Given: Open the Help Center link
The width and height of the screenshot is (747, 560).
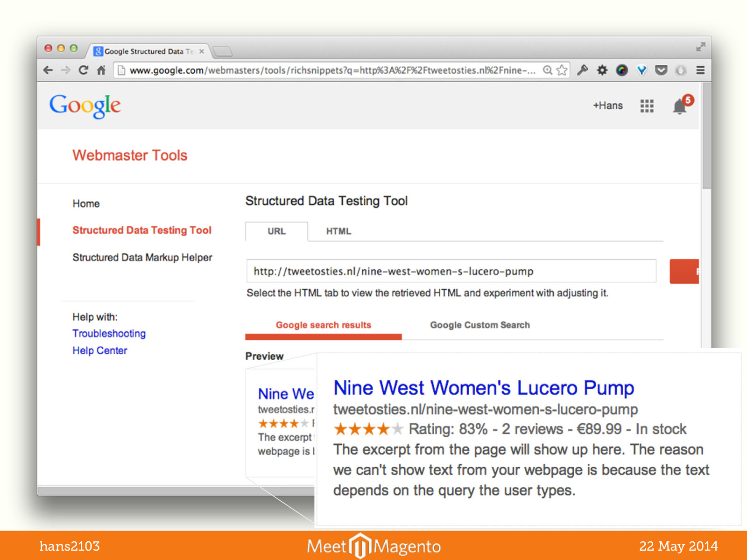Looking at the screenshot, I should pyautogui.click(x=99, y=350).
